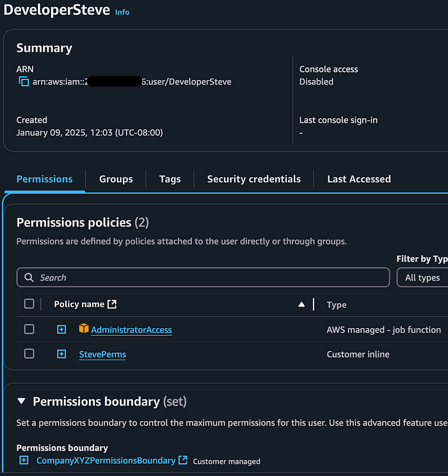Viewport: 448px width, 476px height.
Task: Expand the StevePerms policy details
Action: click(x=61, y=354)
